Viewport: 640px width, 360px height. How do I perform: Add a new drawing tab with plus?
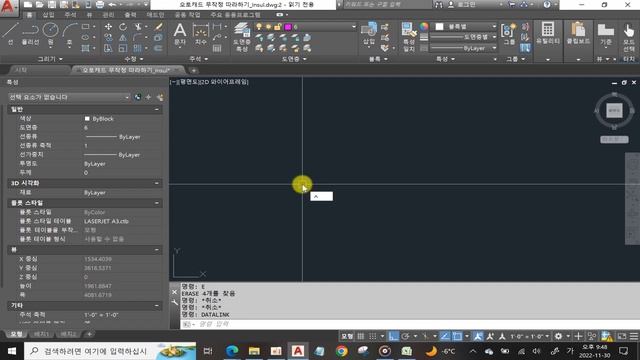tap(193, 70)
